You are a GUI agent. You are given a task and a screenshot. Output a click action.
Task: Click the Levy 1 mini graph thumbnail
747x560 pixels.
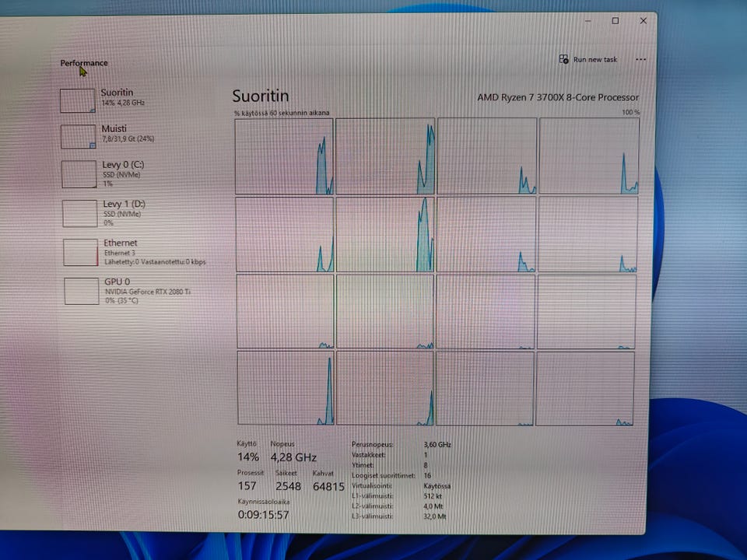pos(80,213)
